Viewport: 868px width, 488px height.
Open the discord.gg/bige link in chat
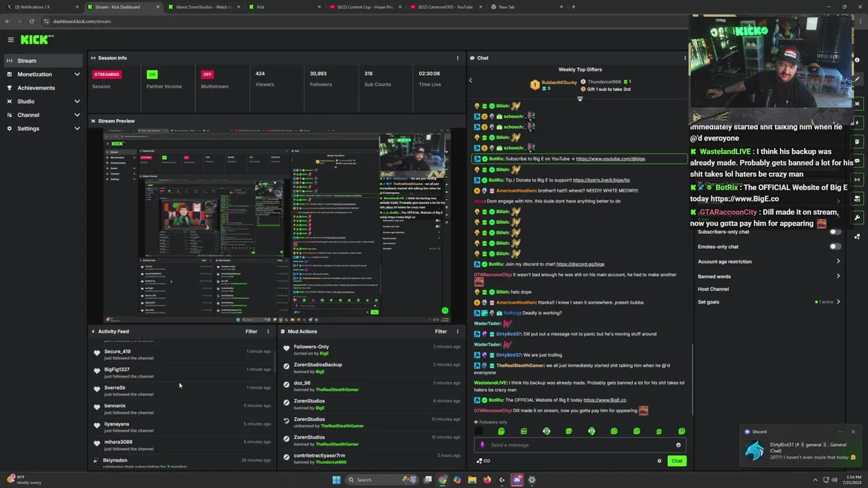click(x=580, y=264)
